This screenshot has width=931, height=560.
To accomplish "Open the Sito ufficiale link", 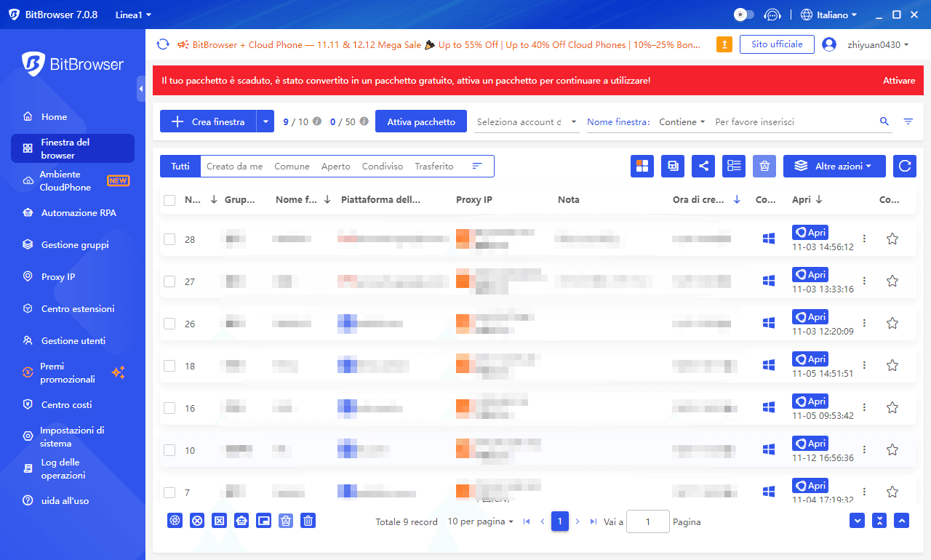I will coord(777,44).
